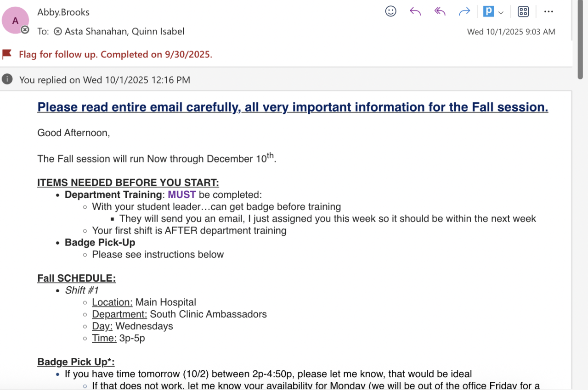The image size is (588, 390).
Task: Open the Apps grid icon
Action: click(x=523, y=11)
